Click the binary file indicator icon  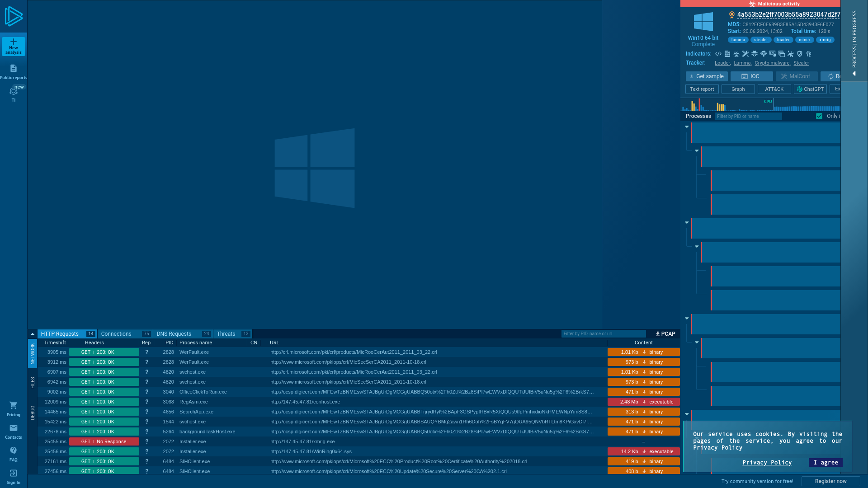click(x=727, y=54)
